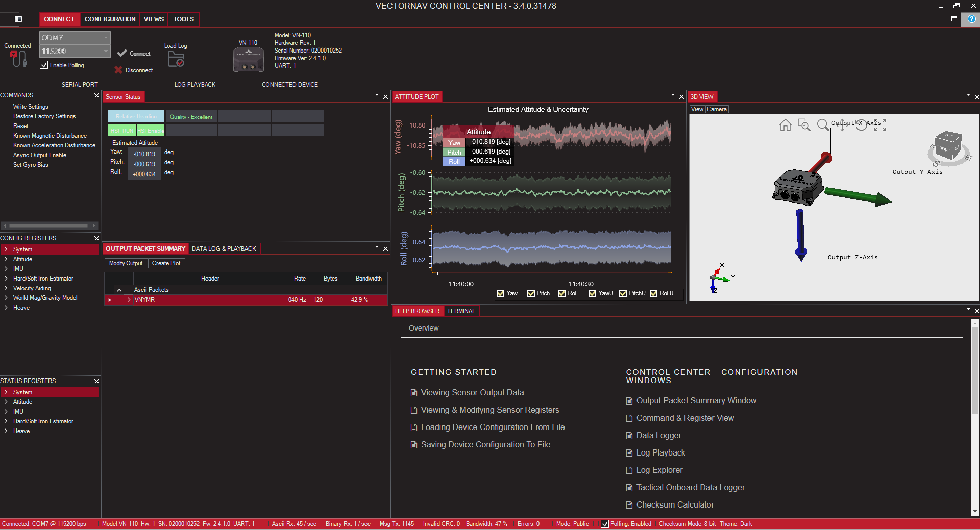Screen dimensions: 980x530
Task: Expand IMU in Config Registers
Action: (x=6, y=269)
